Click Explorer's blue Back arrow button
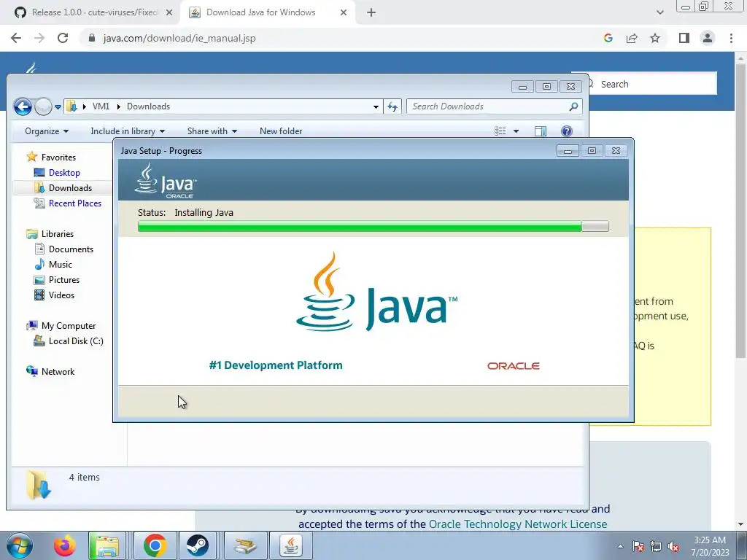This screenshot has height=560, width=747. pos(23,106)
